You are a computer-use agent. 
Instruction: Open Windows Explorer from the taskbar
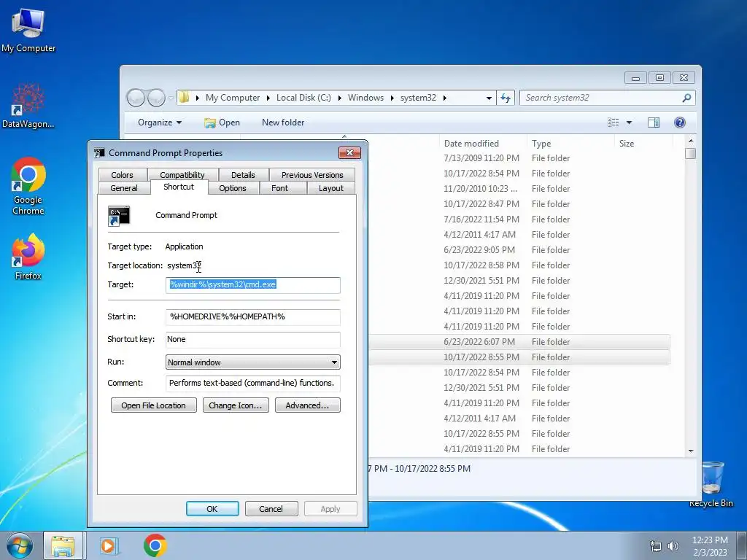(x=63, y=545)
